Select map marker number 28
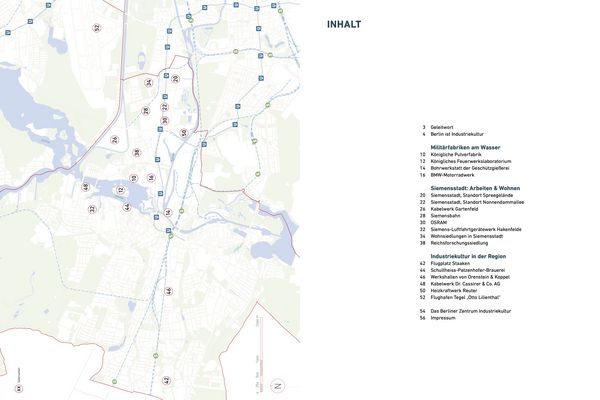This screenshot has width=600, height=400. coord(145,111)
